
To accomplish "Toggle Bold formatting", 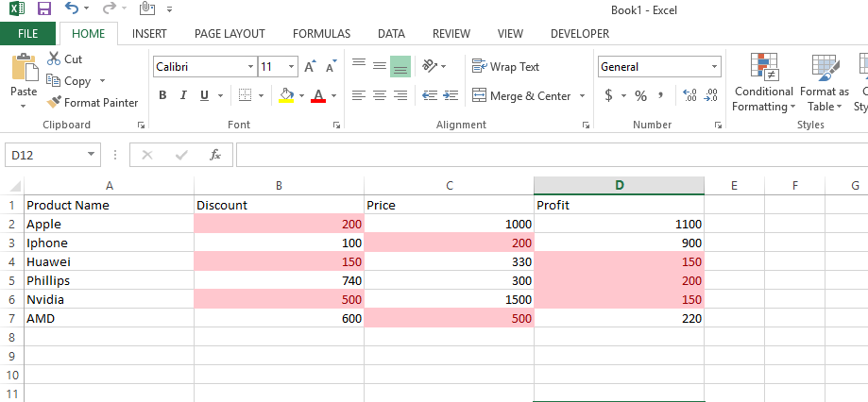I will pos(162,95).
